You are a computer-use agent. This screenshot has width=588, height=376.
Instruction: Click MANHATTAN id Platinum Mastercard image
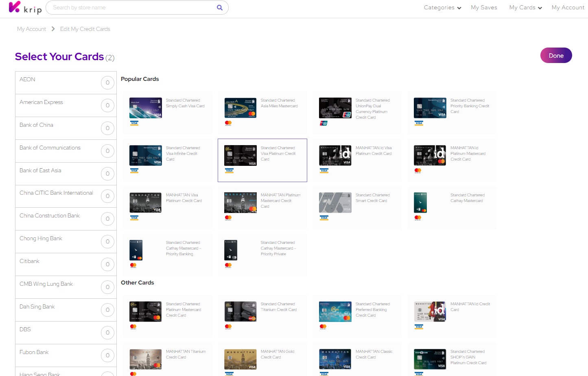click(x=430, y=155)
